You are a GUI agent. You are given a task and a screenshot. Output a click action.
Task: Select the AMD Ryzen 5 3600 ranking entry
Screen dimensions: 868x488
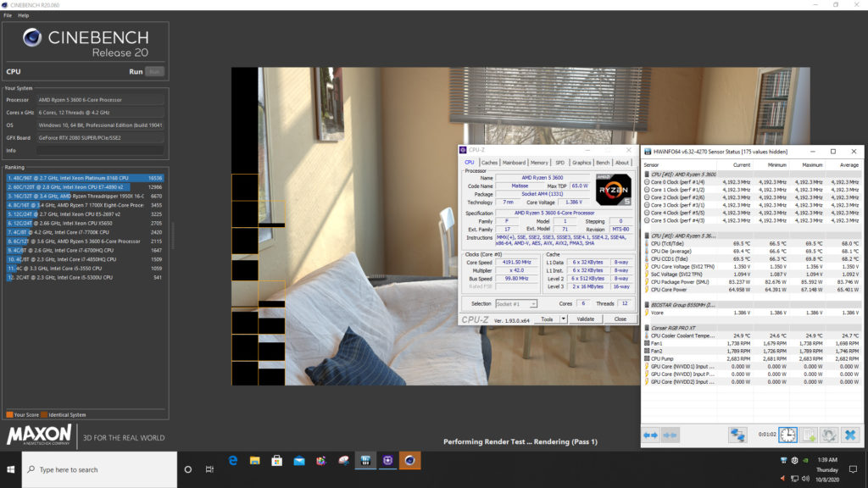(85, 241)
